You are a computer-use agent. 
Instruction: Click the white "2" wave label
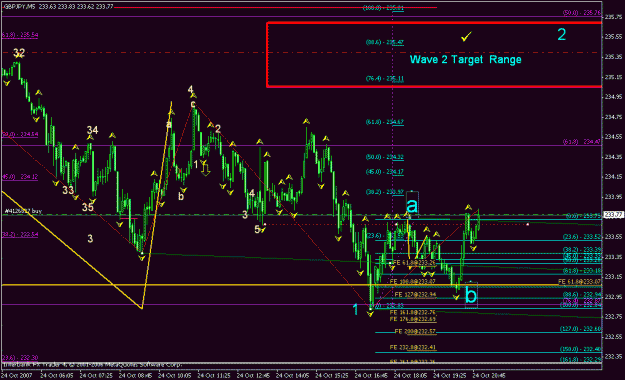click(218, 129)
